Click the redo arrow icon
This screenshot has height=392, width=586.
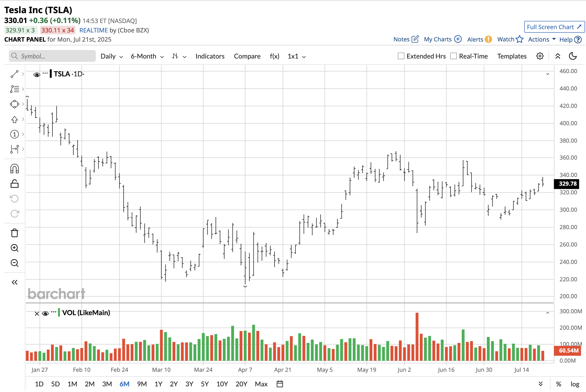coord(15,213)
